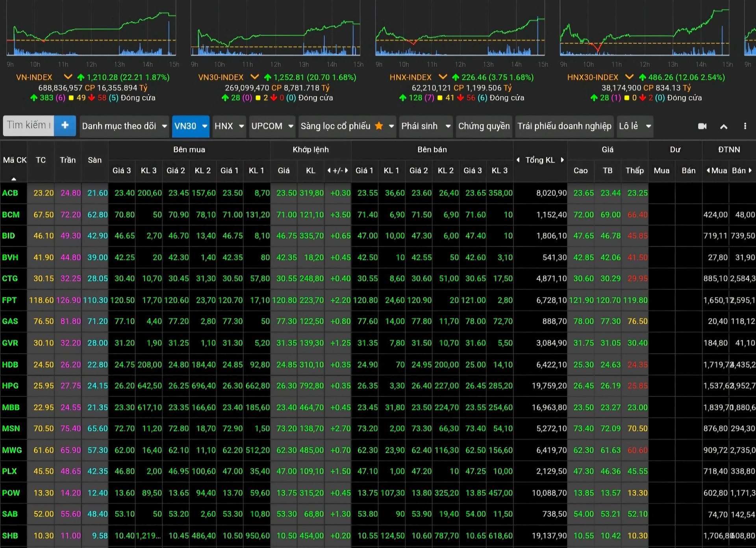Select the POW stock symbol
This screenshot has height=548, width=756.
pyautogui.click(x=11, y=493)
